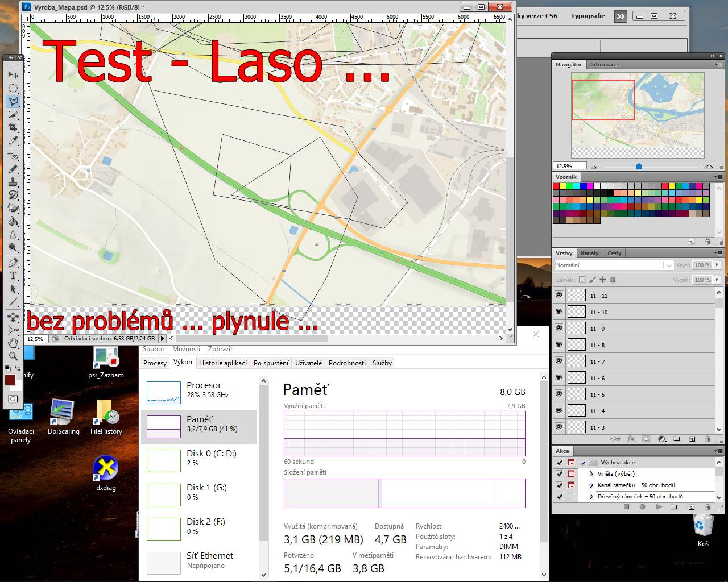Select the Elliptical Marquee tool

click(x=13, y=88)
